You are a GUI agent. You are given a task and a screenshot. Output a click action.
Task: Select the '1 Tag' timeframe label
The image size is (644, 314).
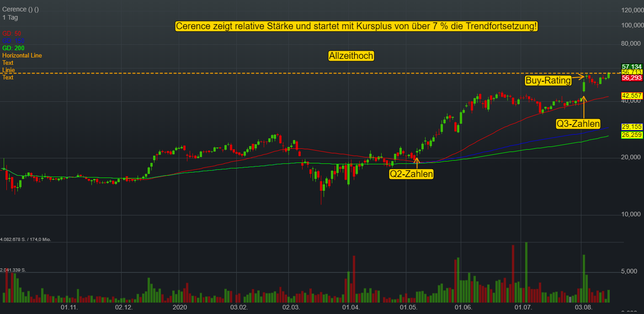pyautogui.click(x=10, y=17)
